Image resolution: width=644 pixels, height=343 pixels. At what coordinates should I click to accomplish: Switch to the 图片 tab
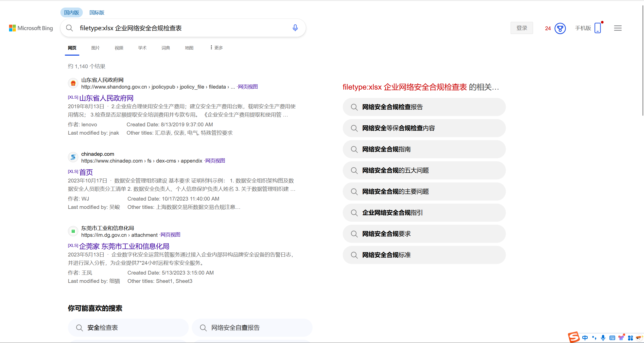click(95, 48)
